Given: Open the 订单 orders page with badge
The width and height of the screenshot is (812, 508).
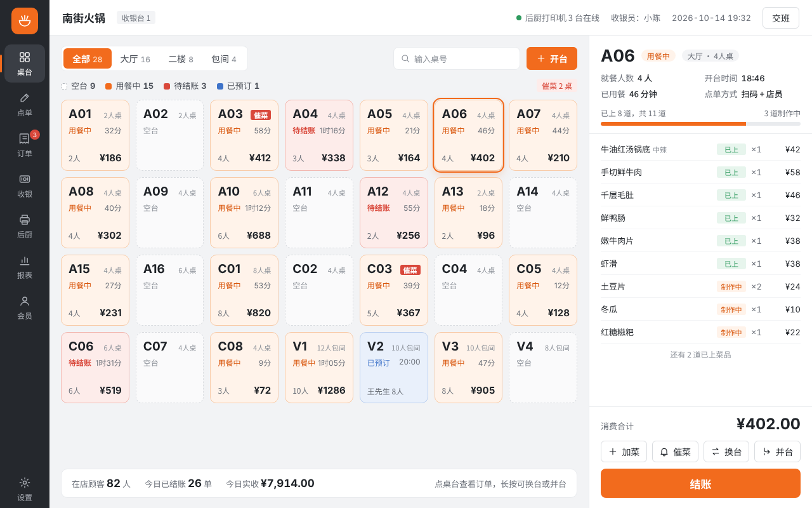Looking at the screenshot, I should tap(25, 145).
